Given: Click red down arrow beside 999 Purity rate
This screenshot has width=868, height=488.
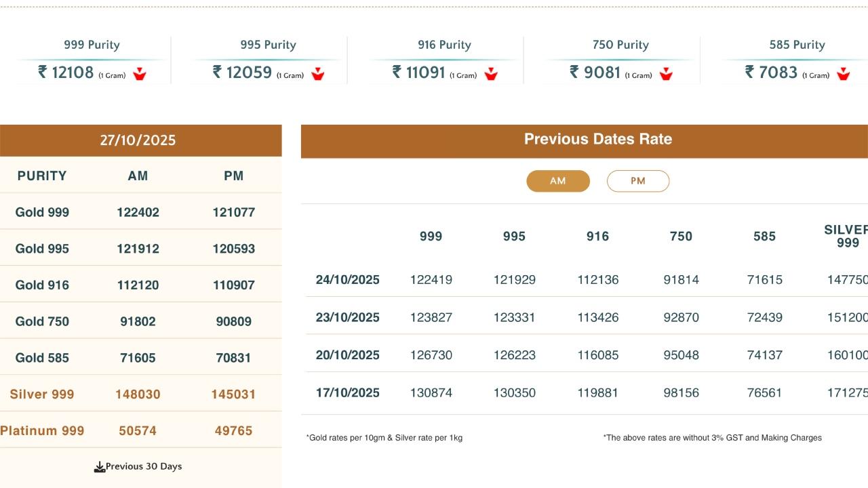Looking at the screenshot, I should pos(140,74).
